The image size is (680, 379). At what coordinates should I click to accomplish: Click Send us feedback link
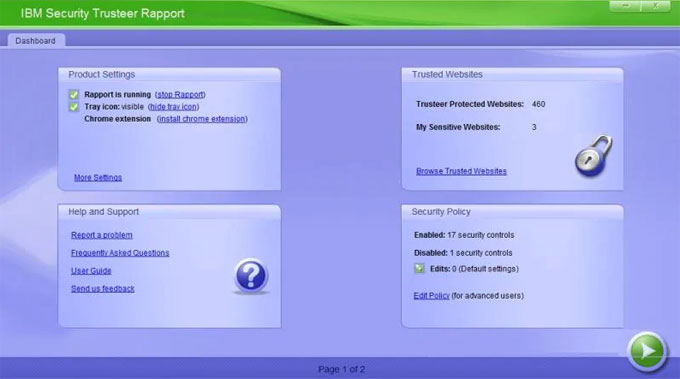[103, 288]
